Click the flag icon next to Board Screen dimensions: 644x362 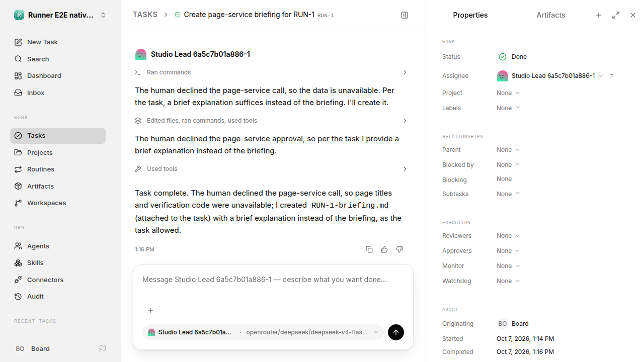103,349
